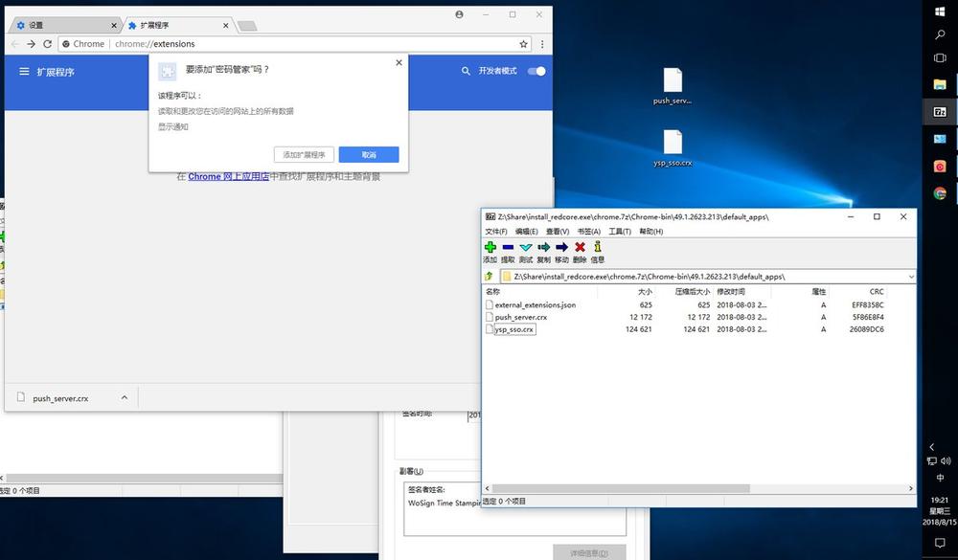Bookmark this page with the star icon
This screenshot has height=560, width=958.
(x=524, y=44)
